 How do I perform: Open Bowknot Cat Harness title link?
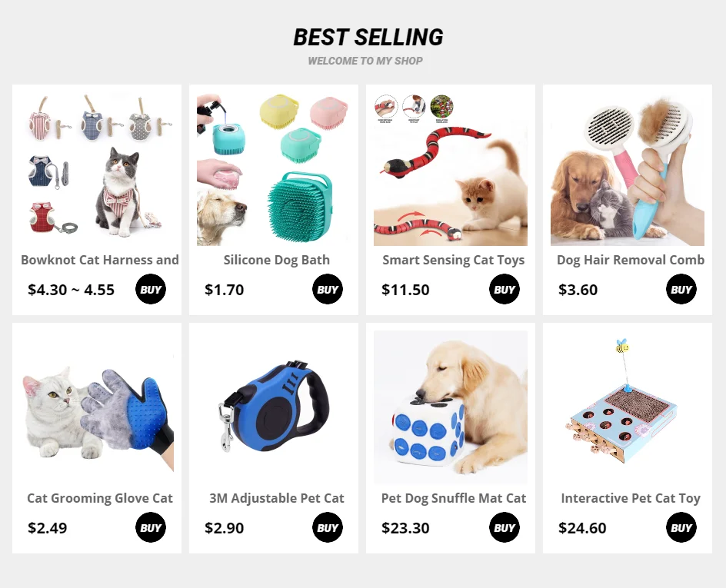[x=99, y=260]
